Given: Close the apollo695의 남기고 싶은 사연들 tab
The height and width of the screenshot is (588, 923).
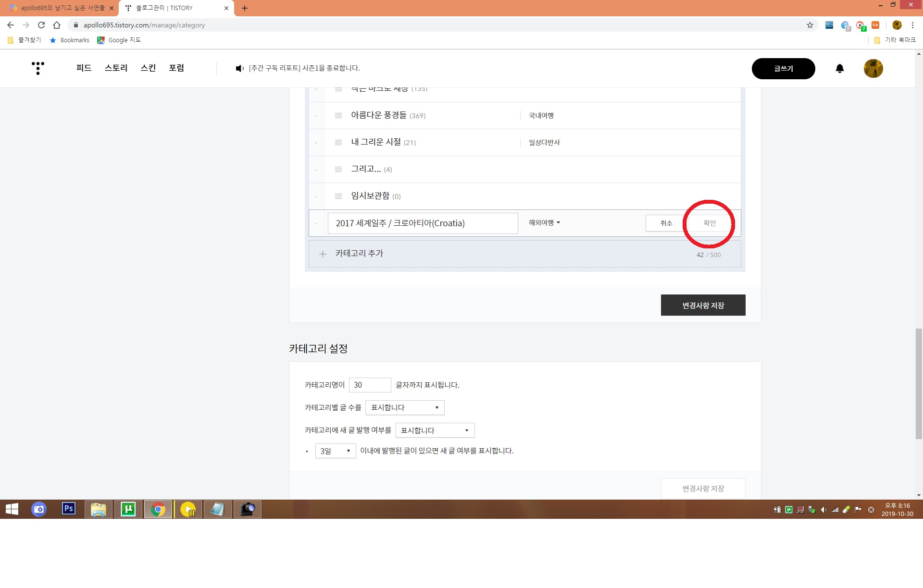Looking at the screenshot, I should pos(111,8).
